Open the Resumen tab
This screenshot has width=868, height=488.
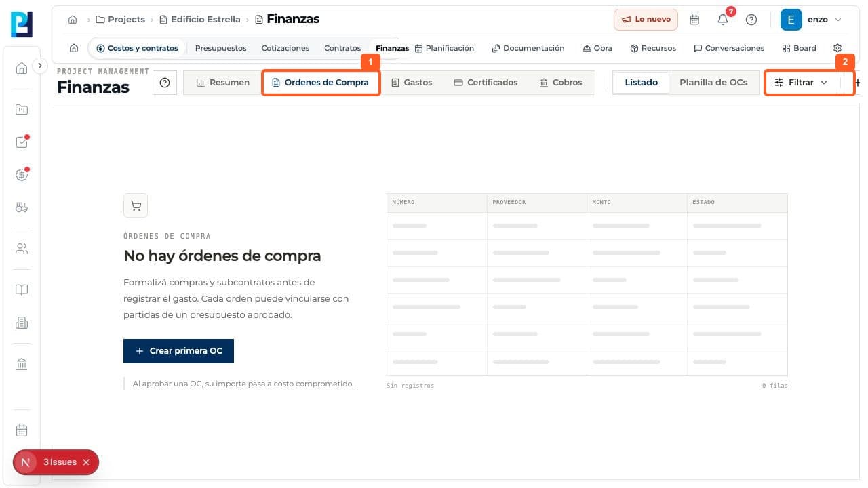click(222, 83)
